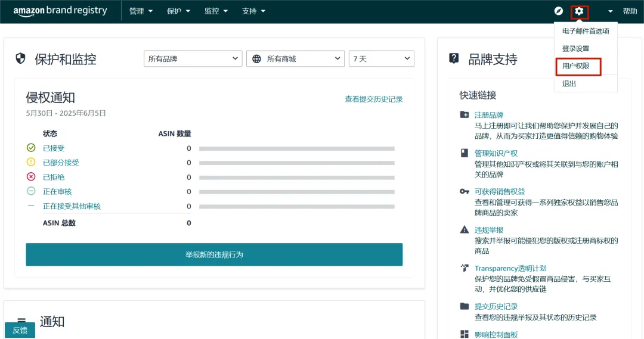The height and width of the screenshot is (339, 644).
Task: Click the warning triangle icon next to 违规举报
Action: [465, 230]
